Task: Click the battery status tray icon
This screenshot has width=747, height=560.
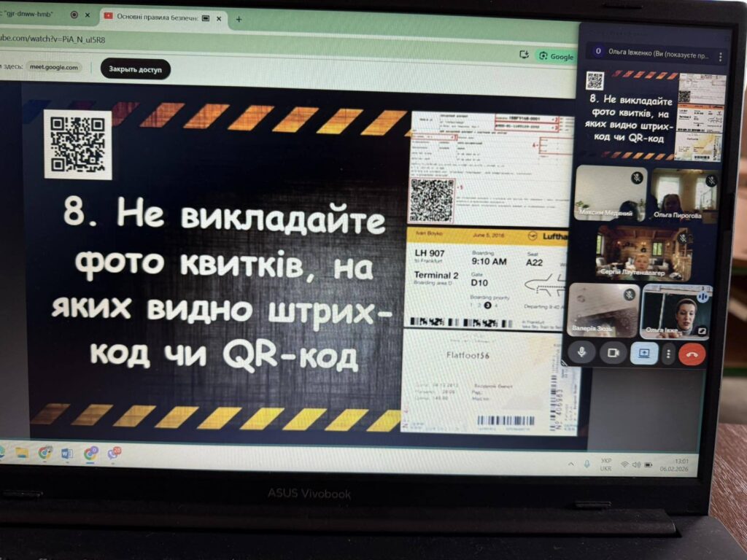Action: click(x=649, y=465)
